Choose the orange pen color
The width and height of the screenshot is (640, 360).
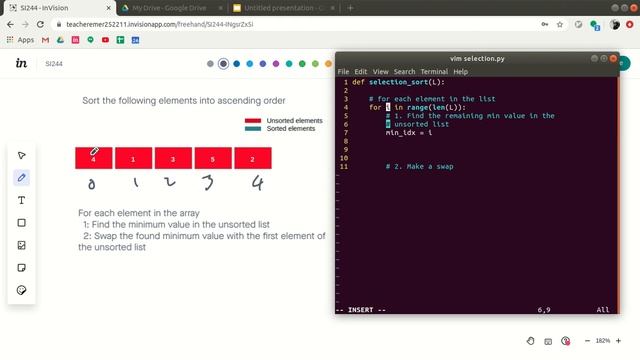click(x=328, y=64)
